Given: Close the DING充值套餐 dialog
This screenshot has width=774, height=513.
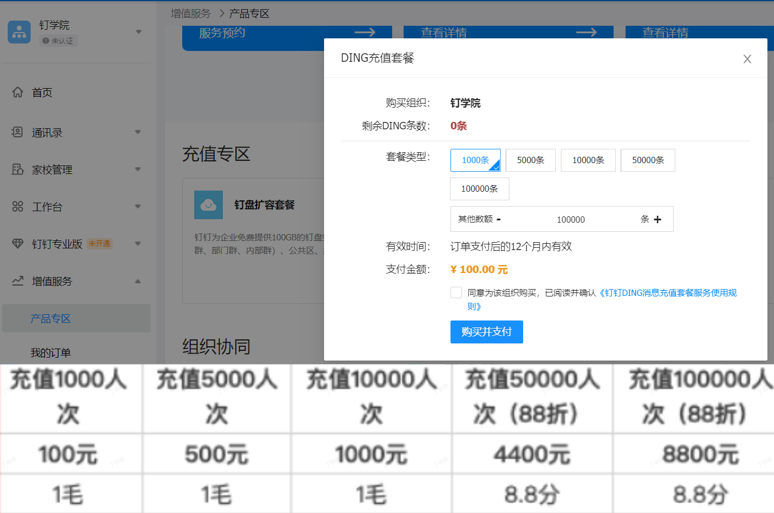Looking at the screenshot, I should [747, 59].
